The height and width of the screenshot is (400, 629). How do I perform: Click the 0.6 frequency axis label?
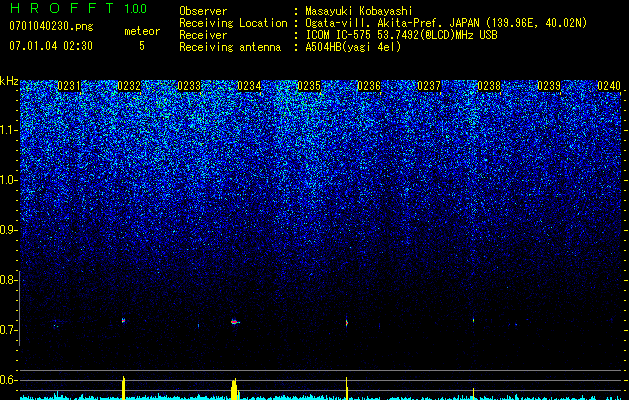tap(7, 380)
